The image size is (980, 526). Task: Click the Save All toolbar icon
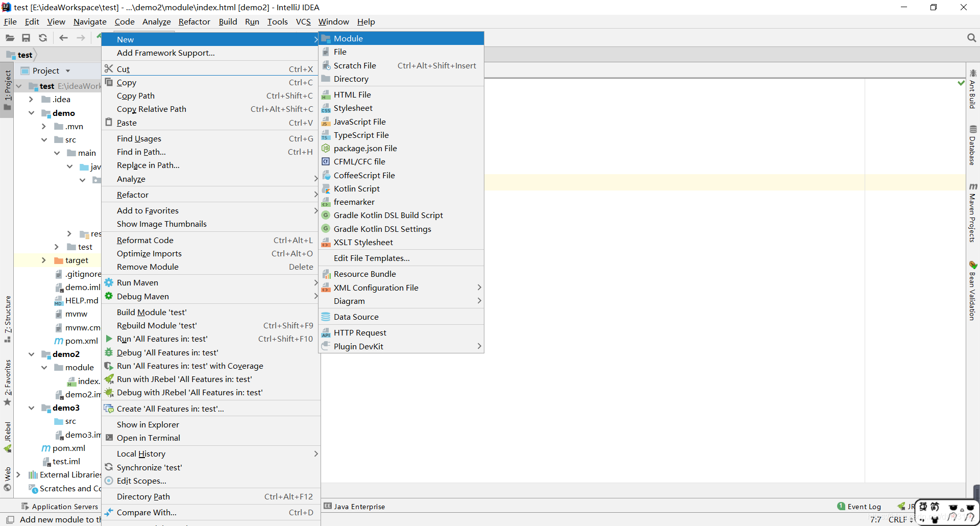pyautogui.click(x=26, y=38)
